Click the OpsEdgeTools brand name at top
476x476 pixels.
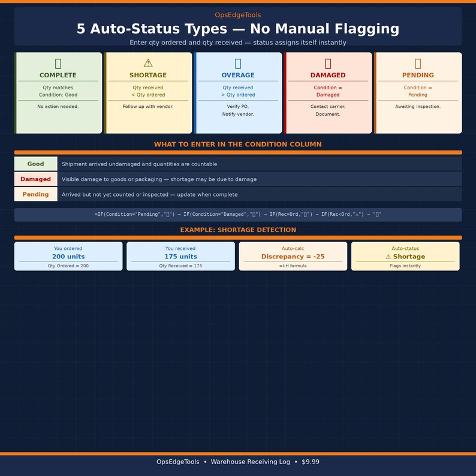(x=238, y=15)
